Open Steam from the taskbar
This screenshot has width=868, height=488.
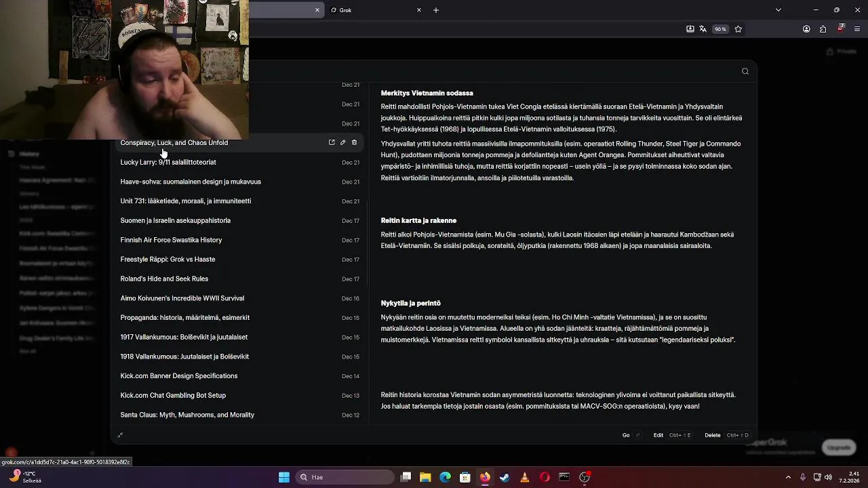point(505,477)
